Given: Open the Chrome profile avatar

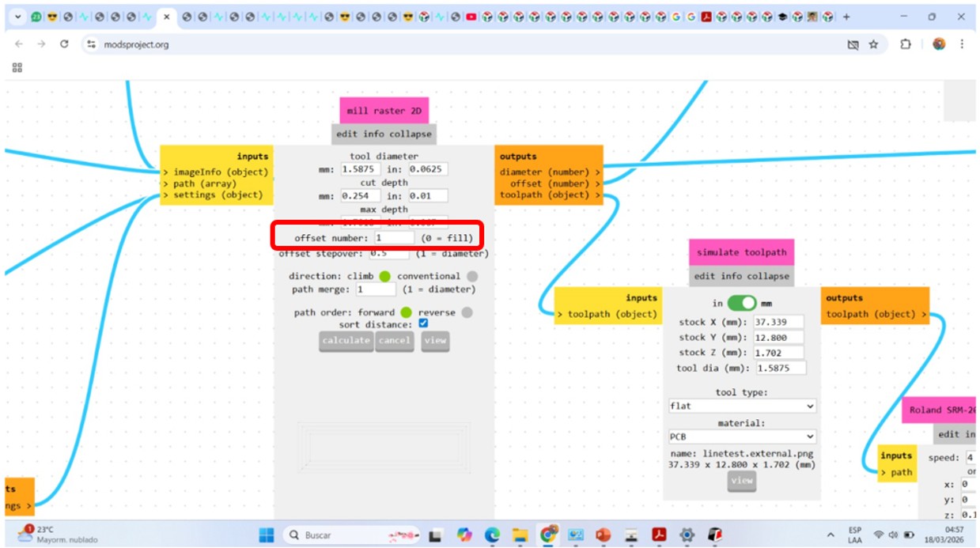Looking at the screenshot, I should tap(939, 44).
